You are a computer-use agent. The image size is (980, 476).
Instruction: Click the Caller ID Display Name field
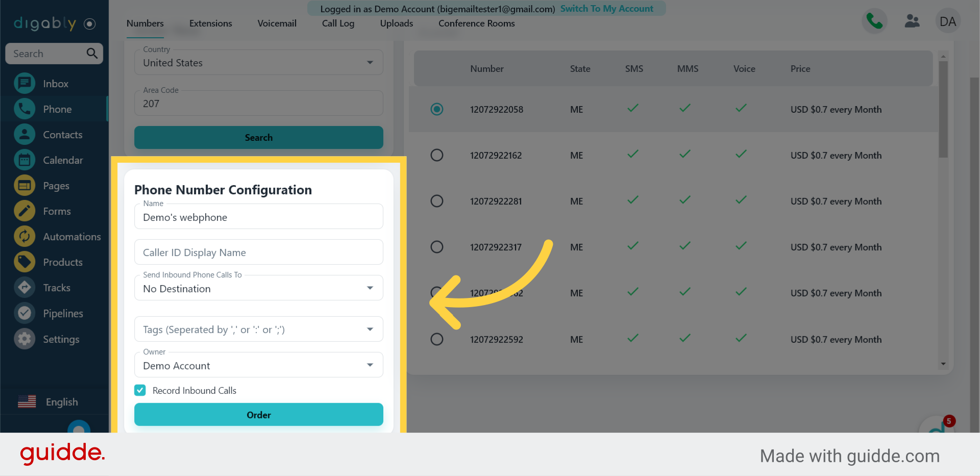coord(258,253)
